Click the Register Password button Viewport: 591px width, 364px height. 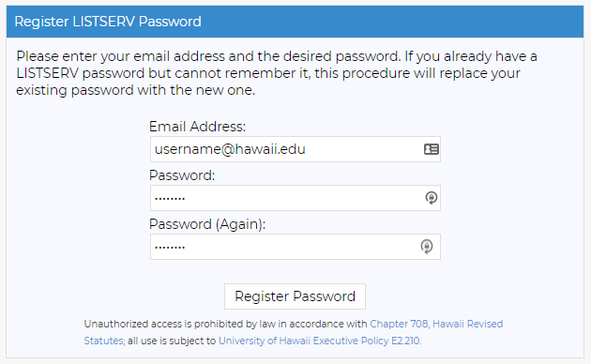click(295, 296)
